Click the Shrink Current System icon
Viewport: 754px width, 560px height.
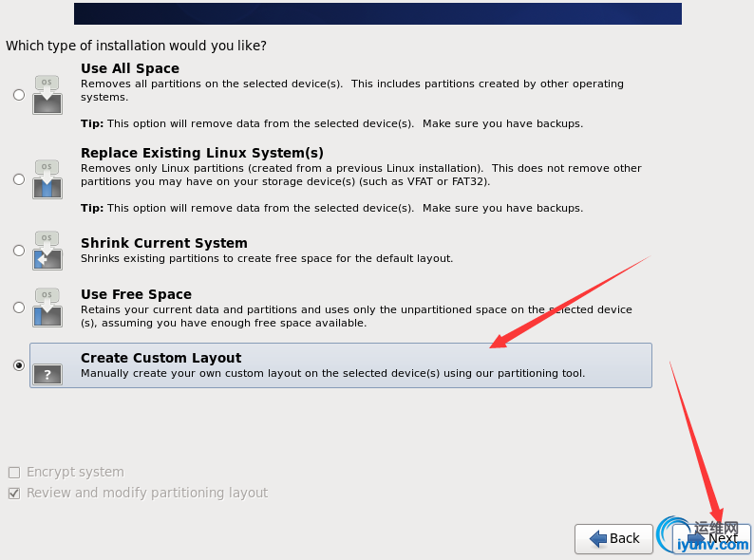click(47, 251)
